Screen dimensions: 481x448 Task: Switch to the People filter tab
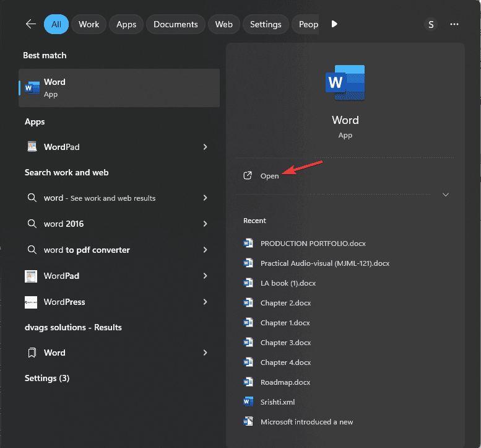tap(305, 24)
